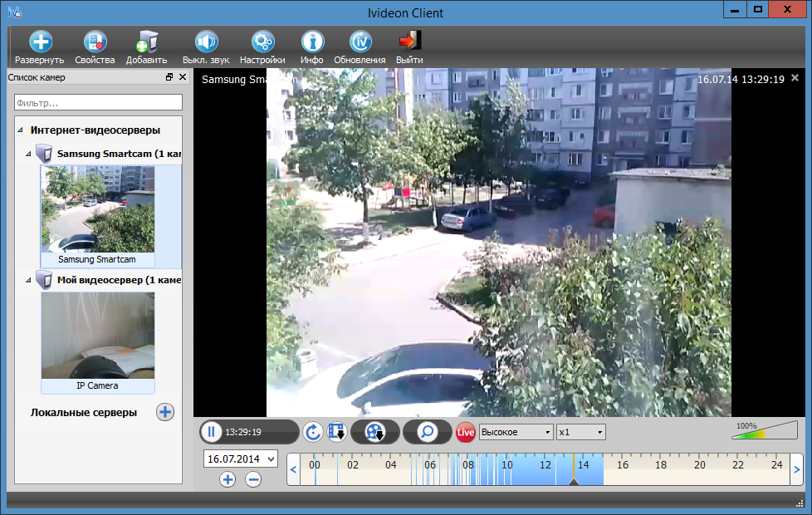Open the Инфо icon
812x515 pixels.
[x=312, y=42]
